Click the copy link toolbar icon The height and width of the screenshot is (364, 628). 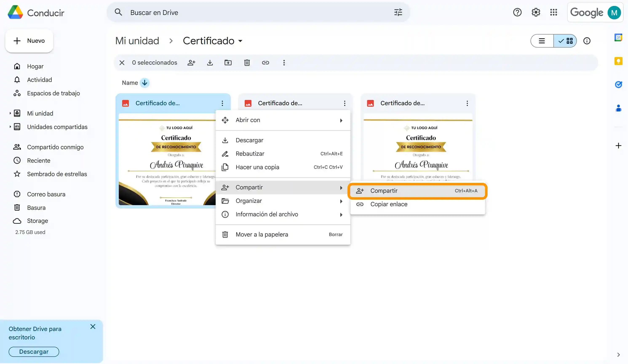[265, 62]
